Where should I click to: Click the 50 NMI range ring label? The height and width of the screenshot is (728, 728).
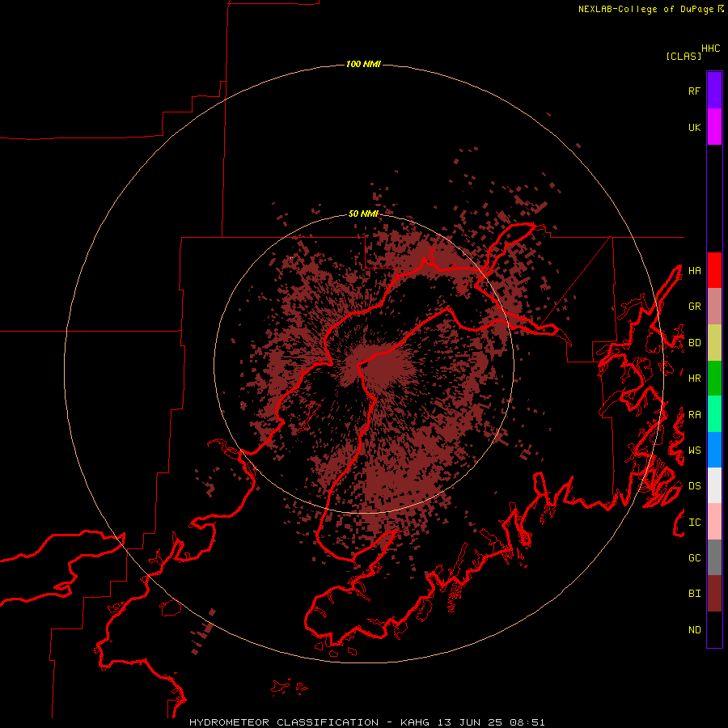tap(363, 214)
